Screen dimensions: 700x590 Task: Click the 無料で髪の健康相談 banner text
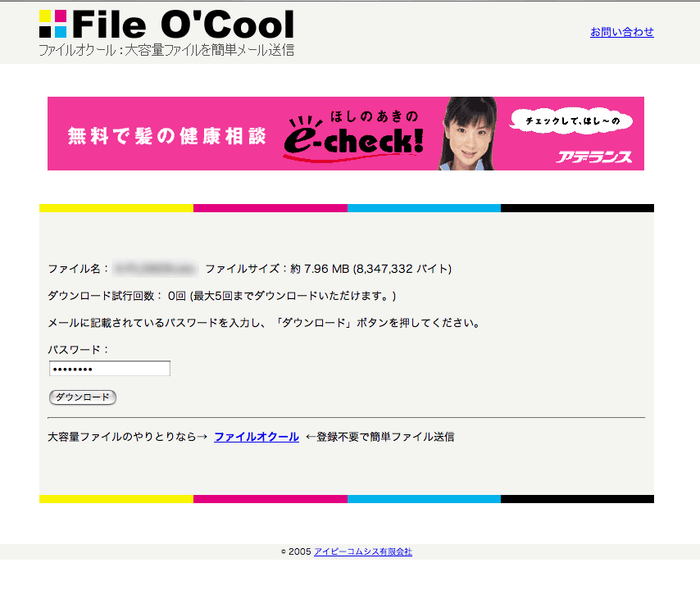click(166, 136)
